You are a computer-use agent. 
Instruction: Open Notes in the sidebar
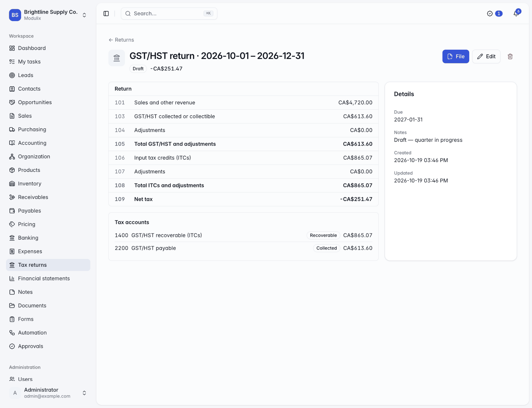(x=48, y=292)
